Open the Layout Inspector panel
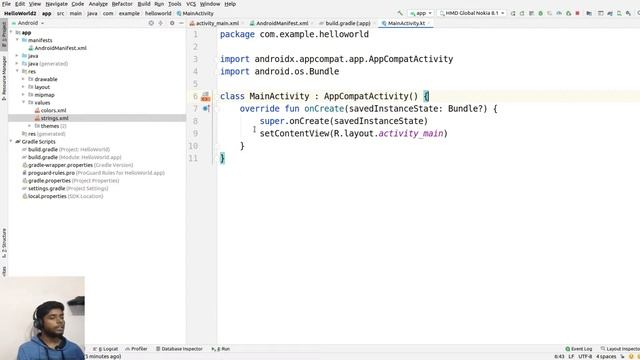Viewport: 640px width, 360px height. [620, 349]
